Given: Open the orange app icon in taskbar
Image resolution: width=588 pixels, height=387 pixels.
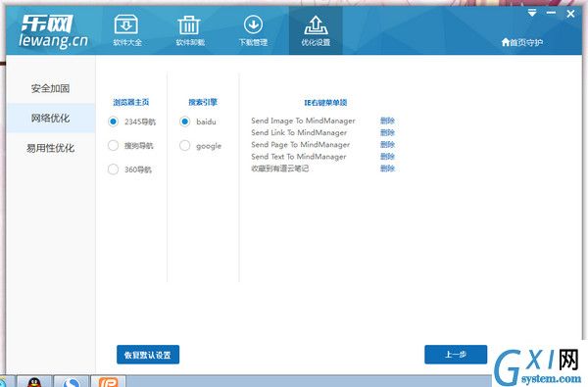Looking at the screenshot, I should 108,382.
